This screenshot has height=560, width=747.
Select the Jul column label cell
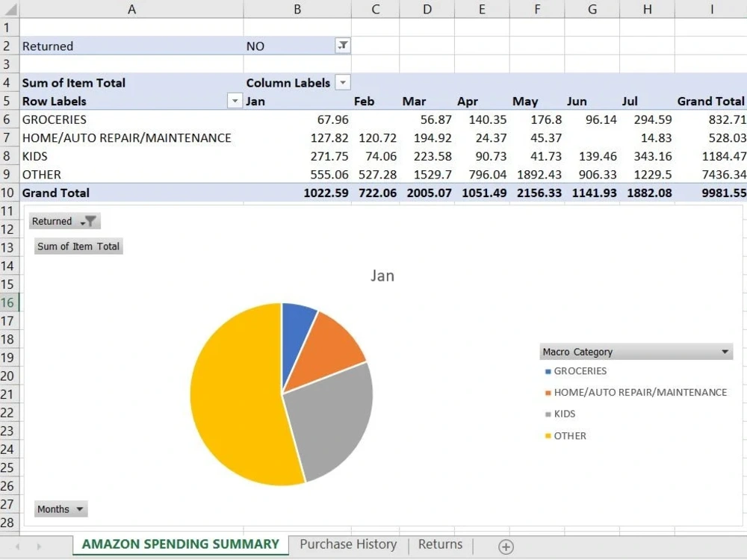click(x=647, y=101)
